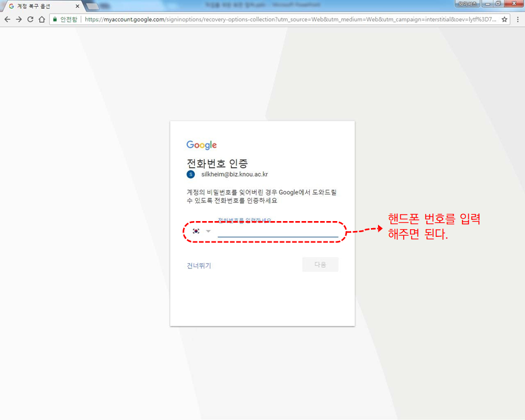This screenshot has height=420, width=525.
Task: Click the Google logo on the card
Action: (202, 145)
